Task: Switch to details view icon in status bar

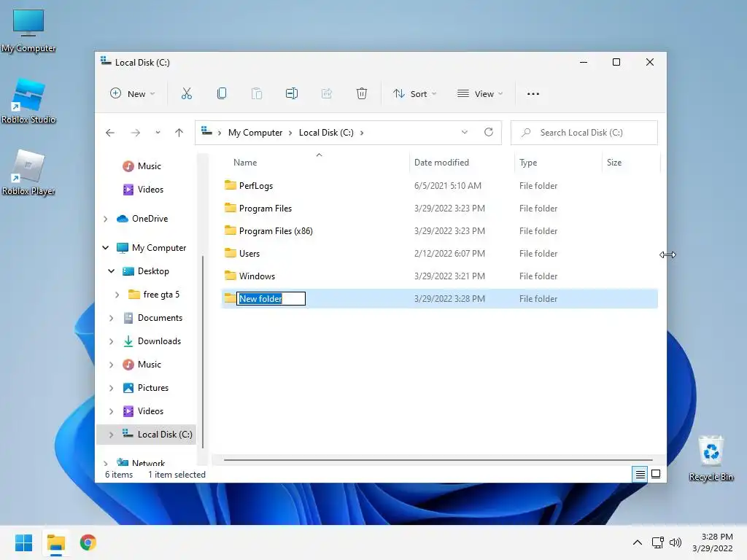Action: (x=640, y=474)
